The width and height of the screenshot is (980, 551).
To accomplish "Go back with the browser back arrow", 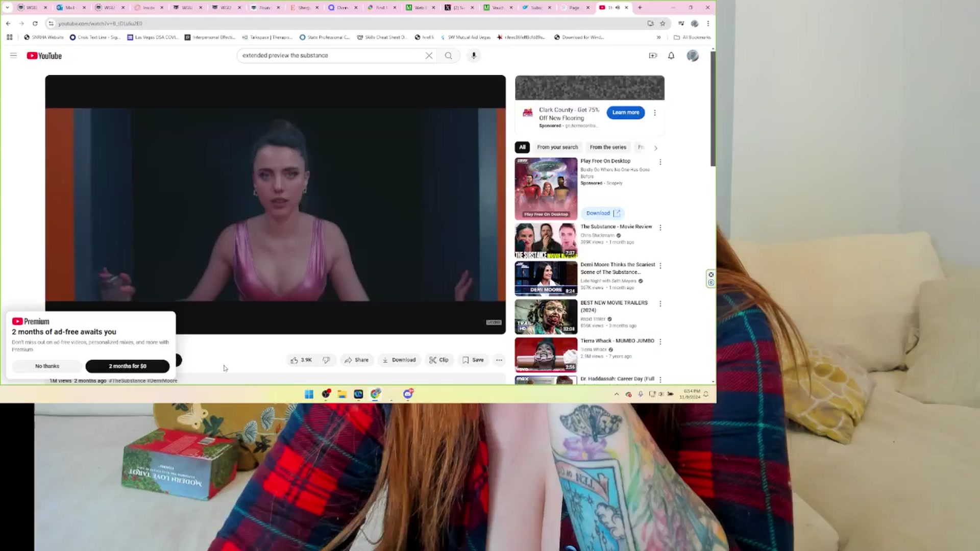I will (x=8, y=23).
